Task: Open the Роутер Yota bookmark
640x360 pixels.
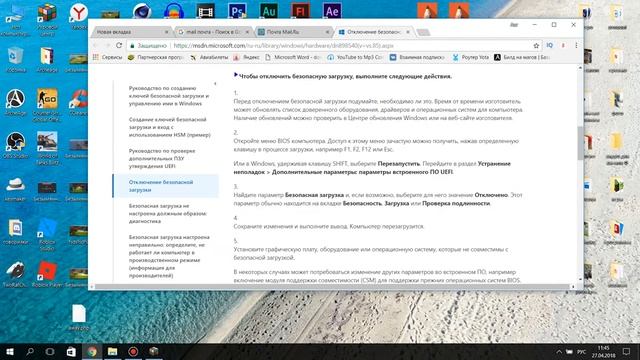Action: tap(470, 57)
